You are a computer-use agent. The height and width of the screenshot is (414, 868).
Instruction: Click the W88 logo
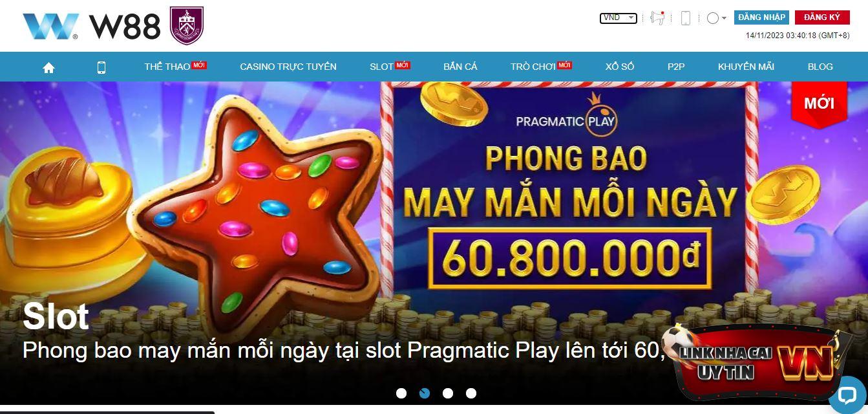click(91, 27)
